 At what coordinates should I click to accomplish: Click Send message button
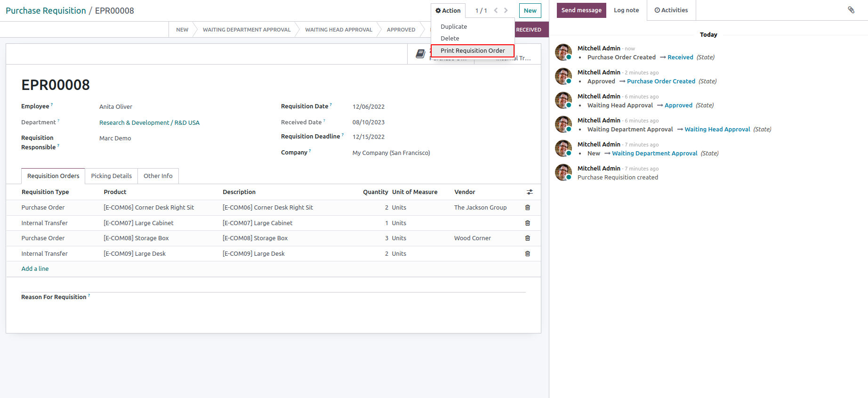581,10
